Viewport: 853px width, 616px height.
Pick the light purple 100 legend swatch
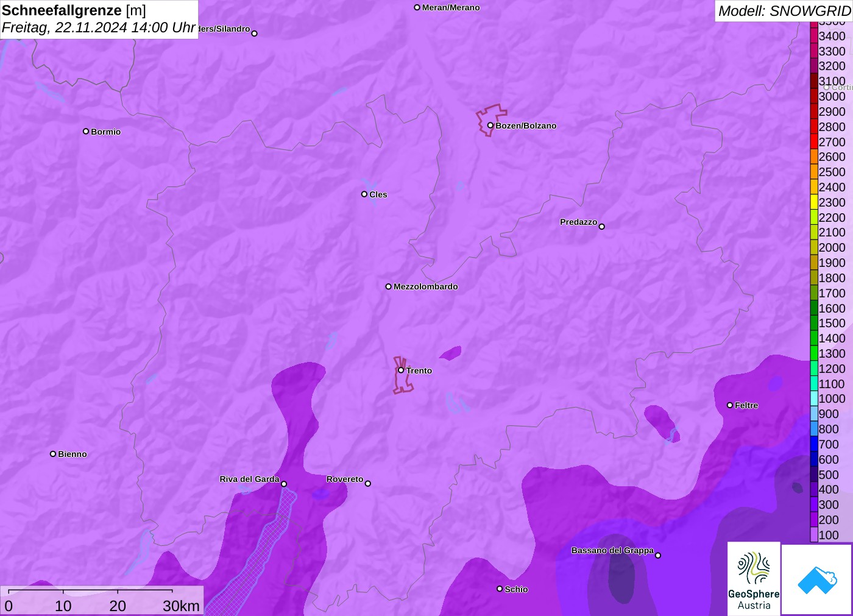[814, 535]
